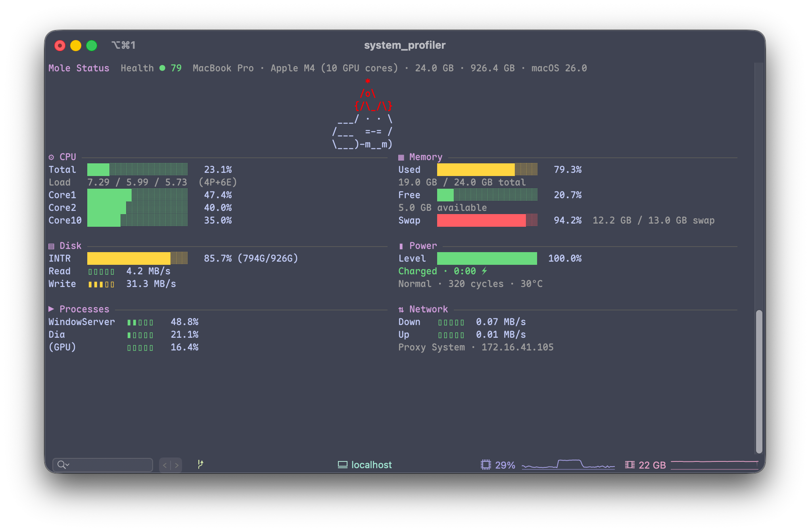This screenshot has width=810, height=532.
Task: Click the Memory section grid icon
Action: point(401,157)
